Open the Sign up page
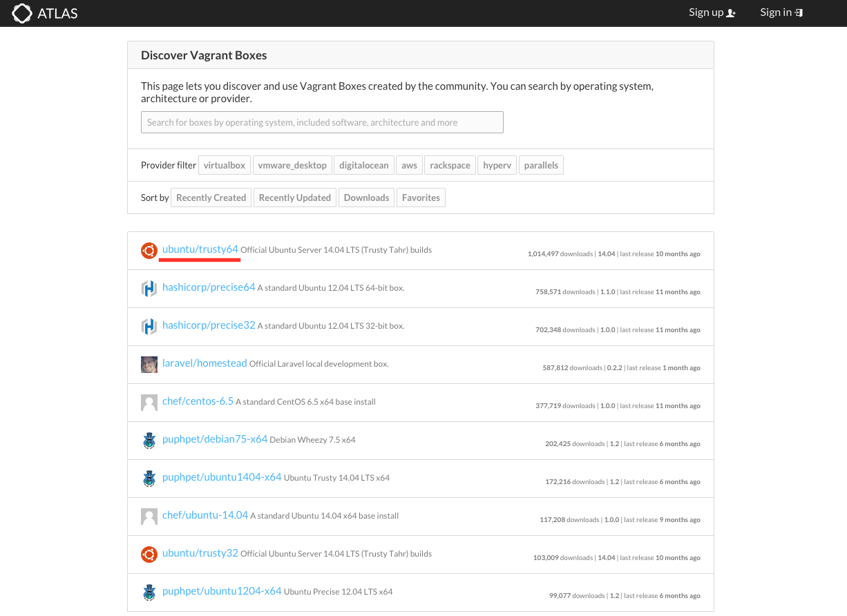Image resolution: width=847 pixels, height=616 pixels. tap(712, 12)
